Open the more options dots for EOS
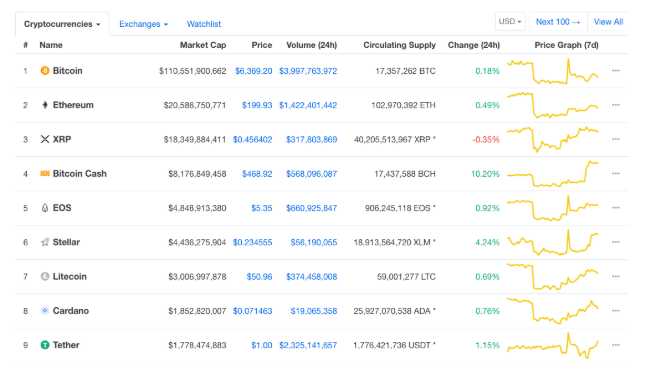 click(615, 208)
